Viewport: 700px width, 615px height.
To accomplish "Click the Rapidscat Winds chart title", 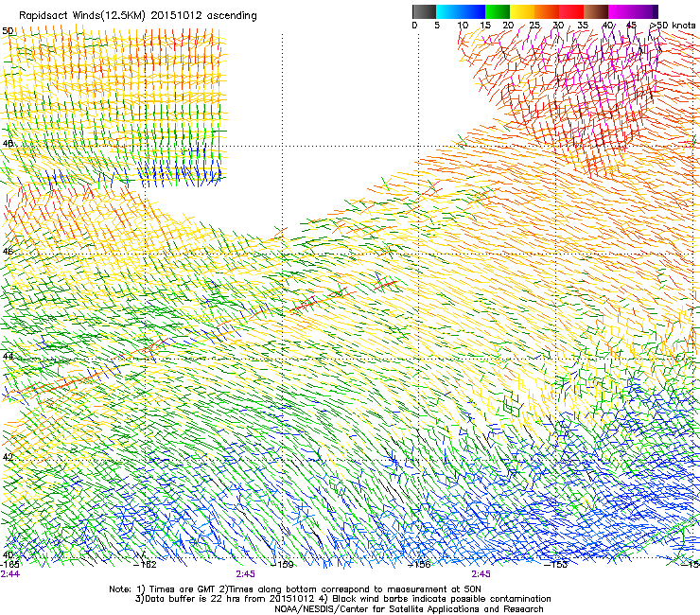I will pos(138,15).
